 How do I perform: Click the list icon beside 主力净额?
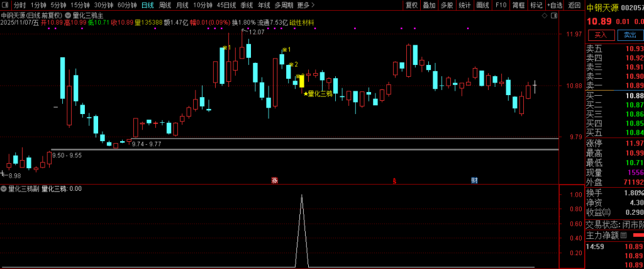pos(623,236)
